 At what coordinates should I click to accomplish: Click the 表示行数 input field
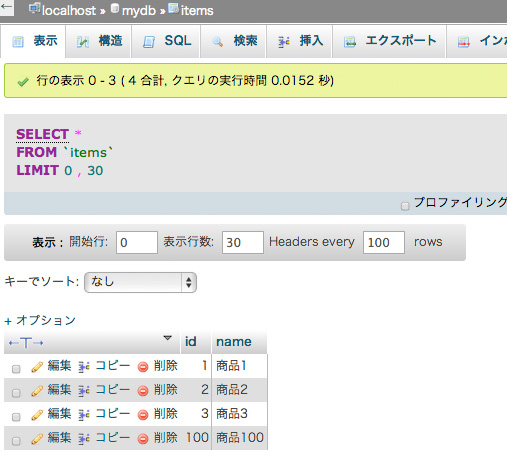[243, 242]
